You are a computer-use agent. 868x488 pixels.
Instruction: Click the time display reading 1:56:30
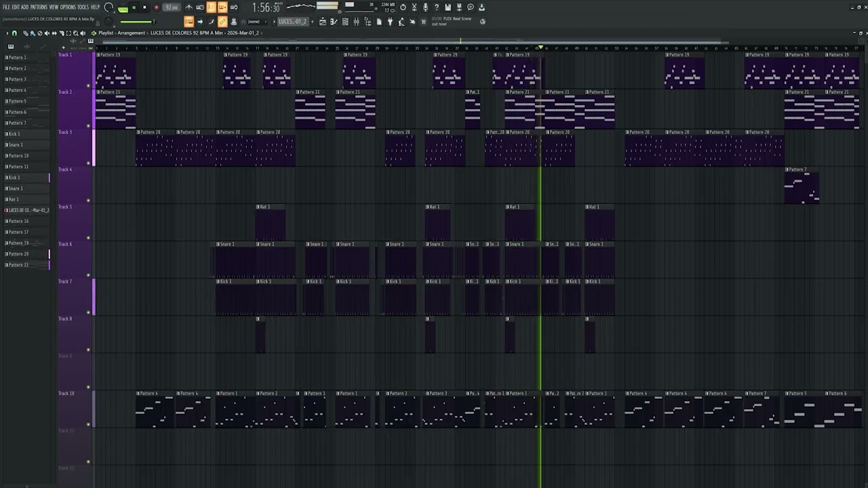point(266,8)
